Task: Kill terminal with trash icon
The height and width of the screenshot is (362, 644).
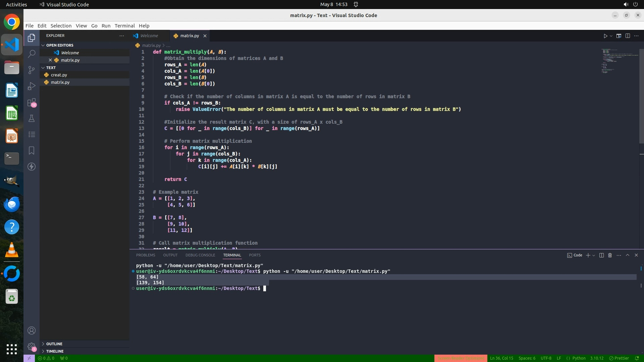Action: pyautogui.click(x=610, y=255)
